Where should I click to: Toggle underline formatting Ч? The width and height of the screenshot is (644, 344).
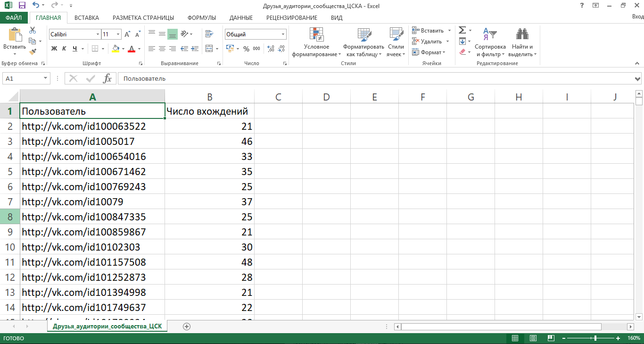[x=75, y=49]
